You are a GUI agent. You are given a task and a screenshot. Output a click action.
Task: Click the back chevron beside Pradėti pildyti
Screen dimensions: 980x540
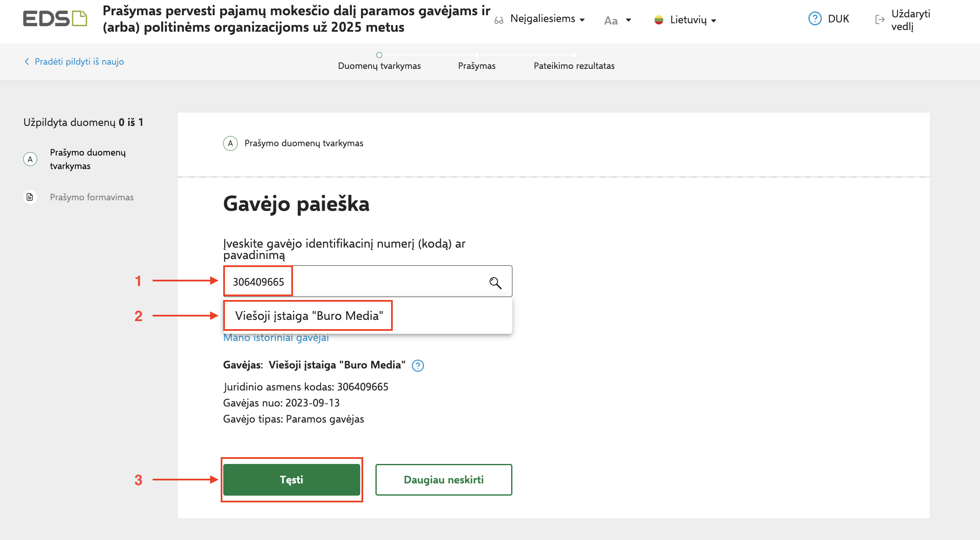[27, 62]
